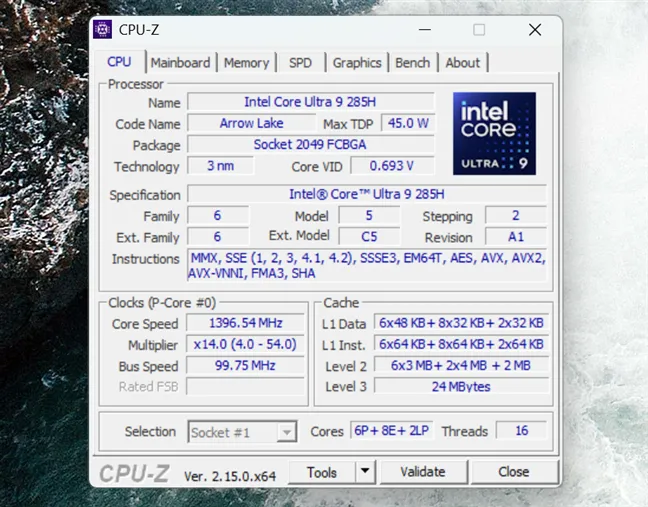Click the Code Name value 'Arrow Lake'

point(251,123)
